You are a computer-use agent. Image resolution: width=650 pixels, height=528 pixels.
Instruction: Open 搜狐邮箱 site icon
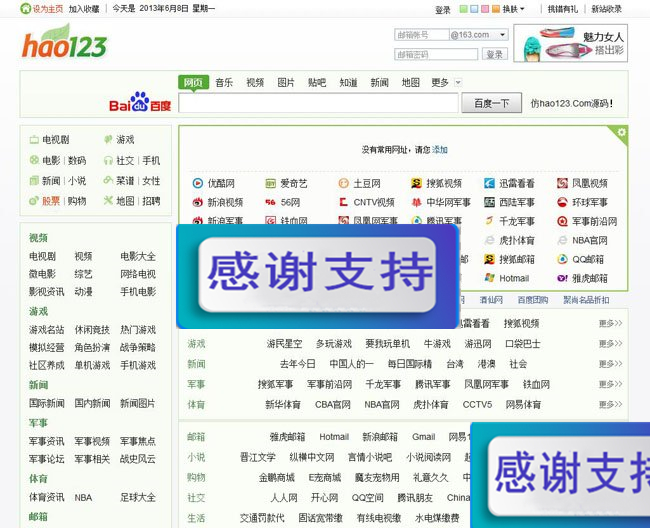coord(489,259)
